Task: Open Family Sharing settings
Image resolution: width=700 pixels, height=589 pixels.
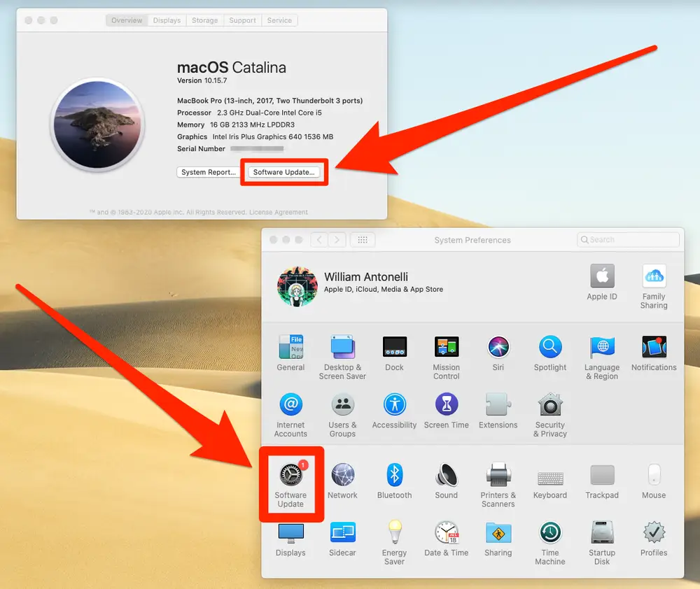Action: pyautogui.click(x=654, y=276)
